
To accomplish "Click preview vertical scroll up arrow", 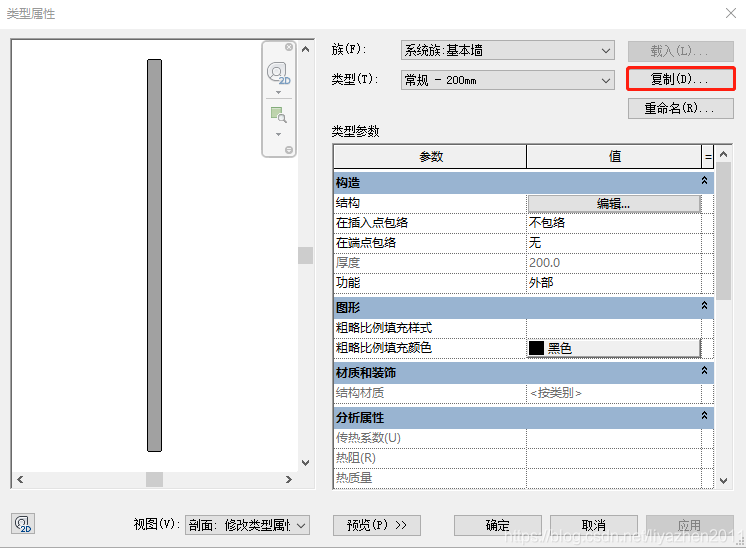I will click(x=305, y=49).
